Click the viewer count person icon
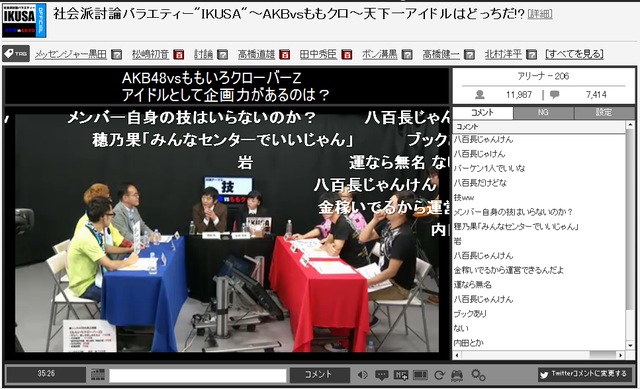This screenshot has height=390, width=640. pyautogui.click(x=480, y=95)
